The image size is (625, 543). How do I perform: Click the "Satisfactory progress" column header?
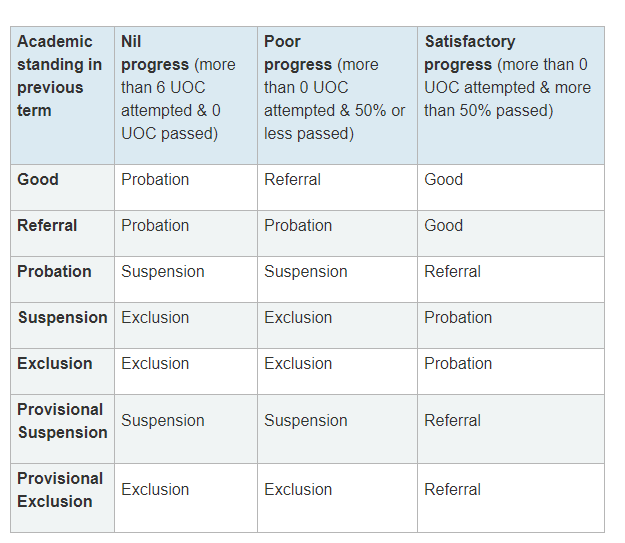[507, 76]
